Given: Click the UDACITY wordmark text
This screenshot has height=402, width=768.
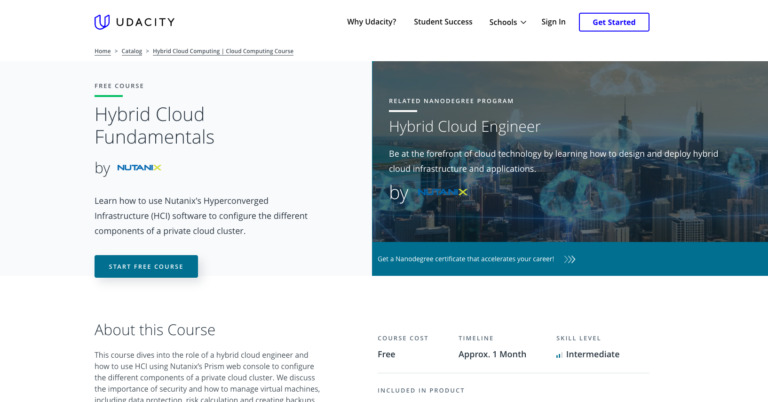Looking at the screenshot, I should (x=145, y=22).
